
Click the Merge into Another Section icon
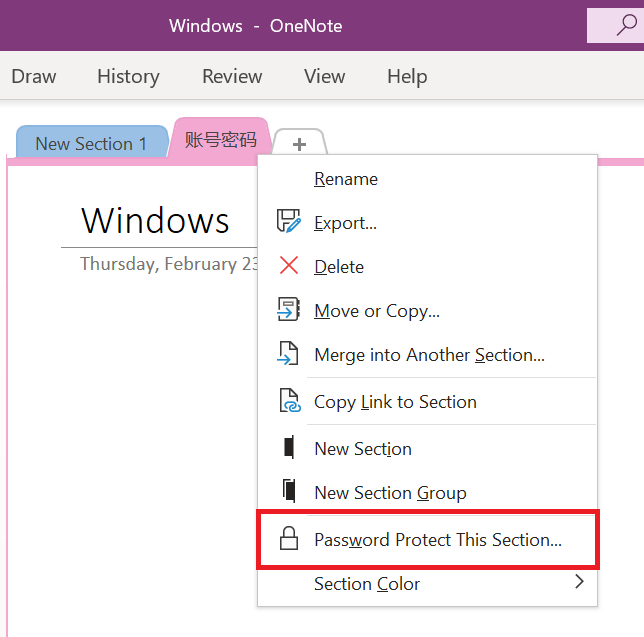[x=288, y=353]
